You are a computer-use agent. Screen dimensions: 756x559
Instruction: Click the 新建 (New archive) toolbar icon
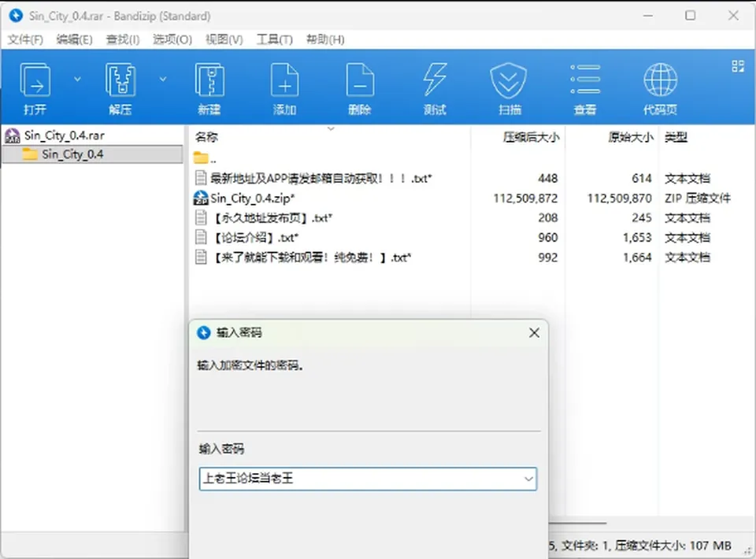tap(209, 80)
